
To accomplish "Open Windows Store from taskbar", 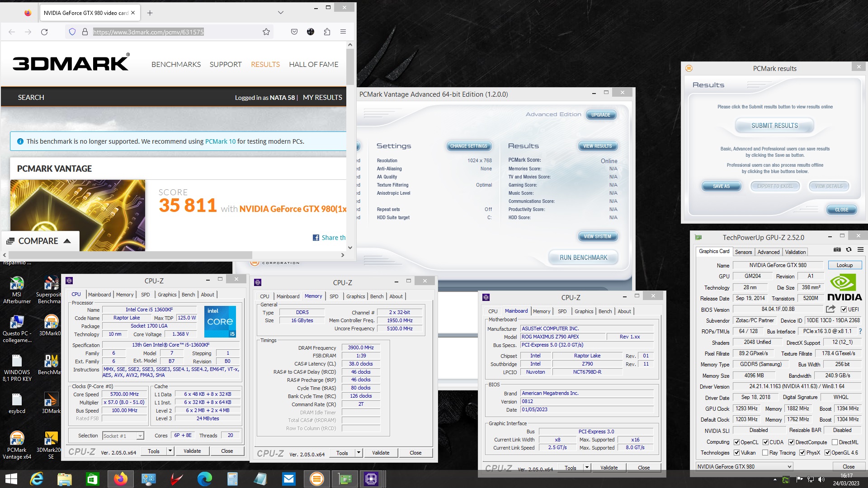I will 92,479.
